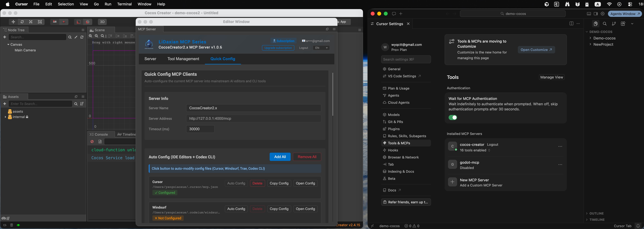Open Tools & MCPs settings section

click(406, 143)
